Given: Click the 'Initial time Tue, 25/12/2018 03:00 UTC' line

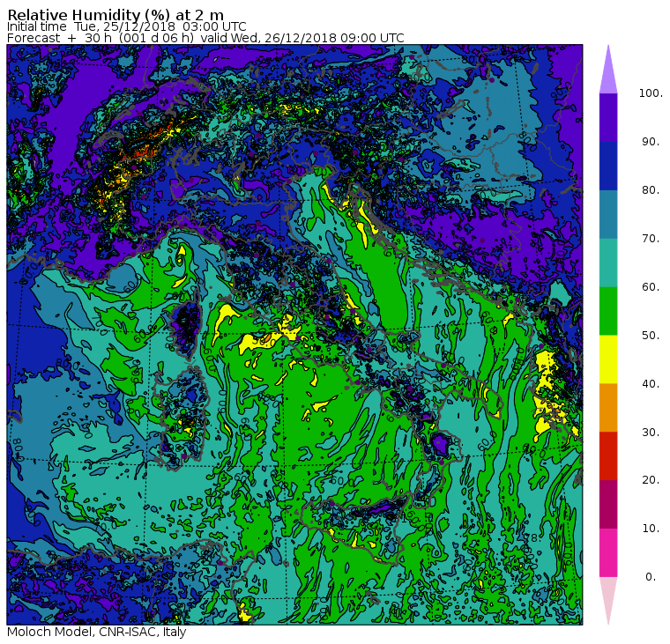Looking at the screenshot, I should [x=126, y=26].
